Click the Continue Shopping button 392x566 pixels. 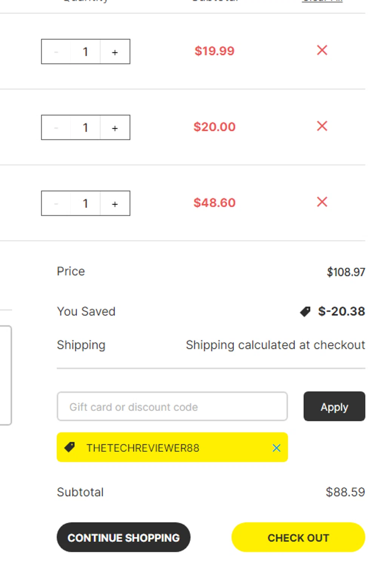(x=123, y=537)
